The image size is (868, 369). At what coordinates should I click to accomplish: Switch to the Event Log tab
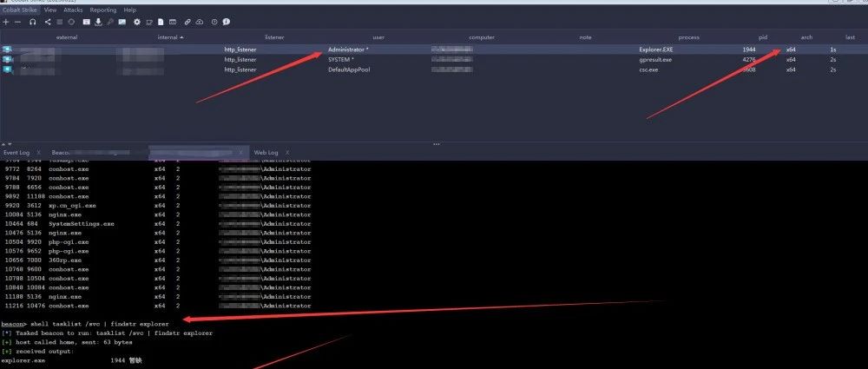click(x=16, y=152)
